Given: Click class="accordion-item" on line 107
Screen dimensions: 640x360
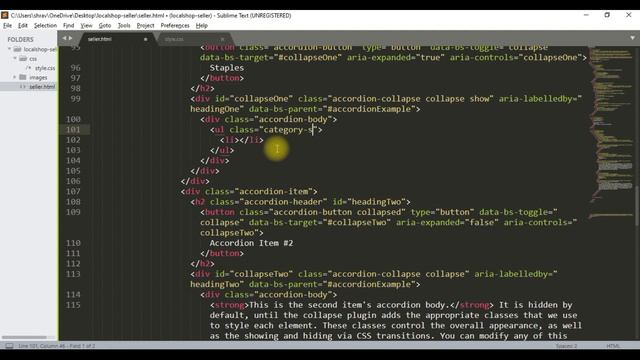Looking at the screenshot, I should (259, 191).
